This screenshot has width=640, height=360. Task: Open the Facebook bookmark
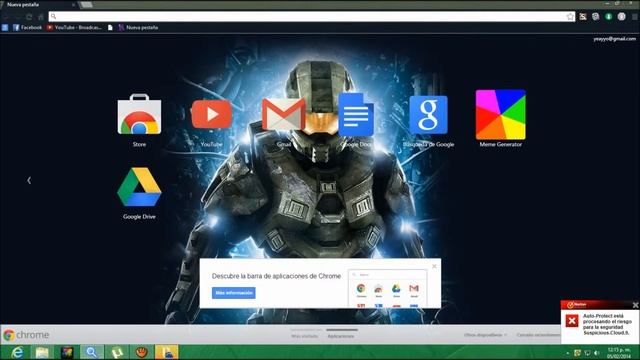(27, 27)
